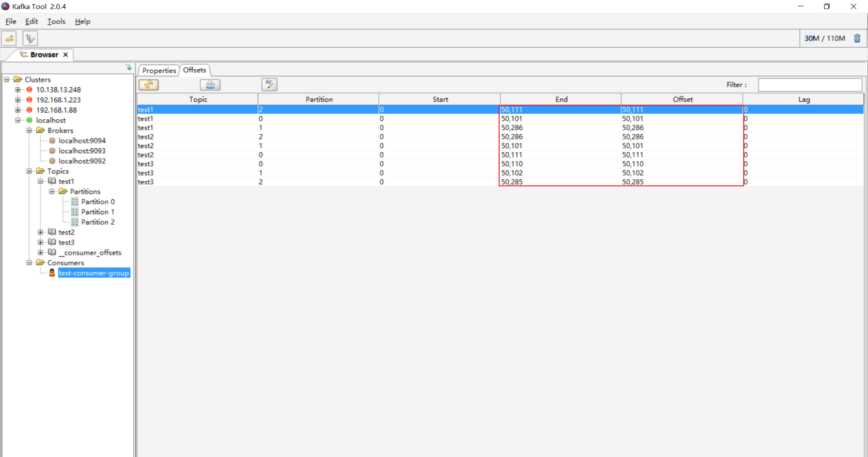Expand the __consumer_offsets topic node
868x457 pixels.
(40, 253)
